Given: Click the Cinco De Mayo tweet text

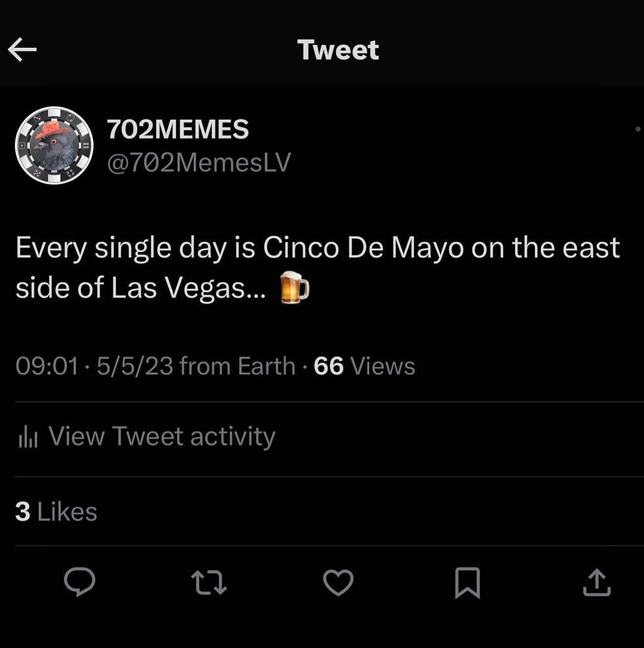Looking at the screenshot, I should [x=317, y=248].
